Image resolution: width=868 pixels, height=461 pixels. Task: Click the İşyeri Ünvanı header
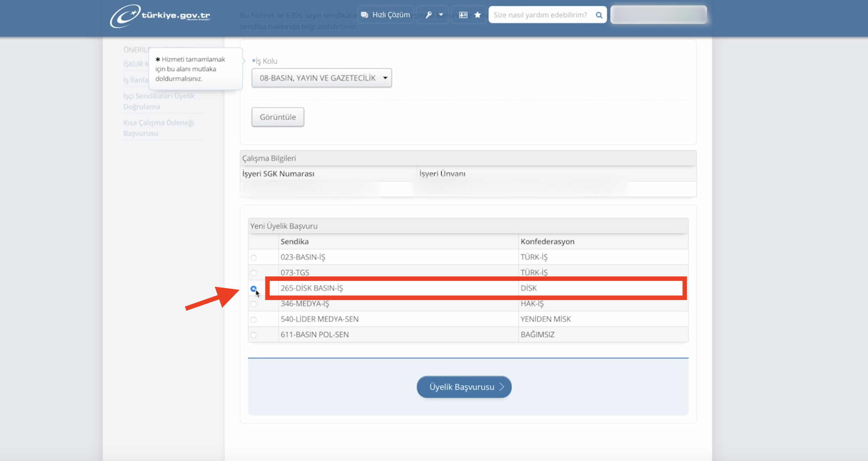click(x=442, y=174)
